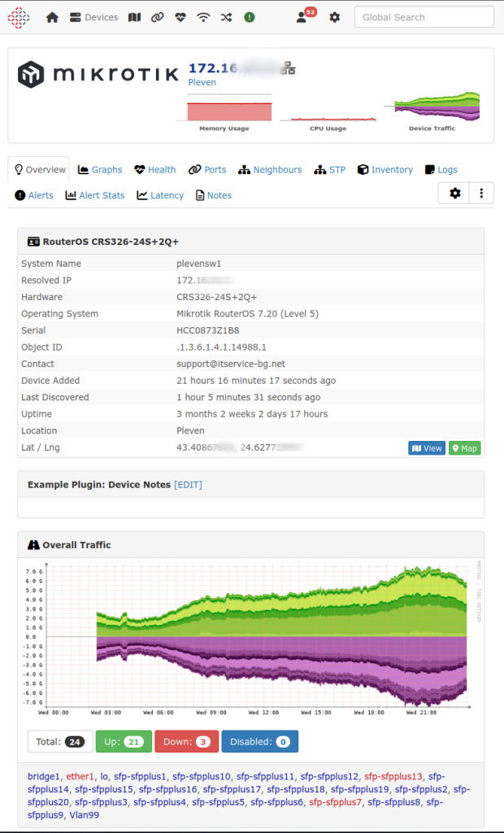The width and height of the screenshot is (504, 833).
Task: Open the maps menu icon
Action: click(134, 17)
